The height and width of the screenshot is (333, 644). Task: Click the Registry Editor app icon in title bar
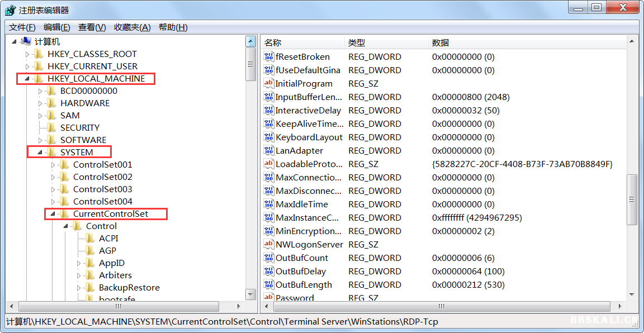pyautogui.click(x=10, y=9)
